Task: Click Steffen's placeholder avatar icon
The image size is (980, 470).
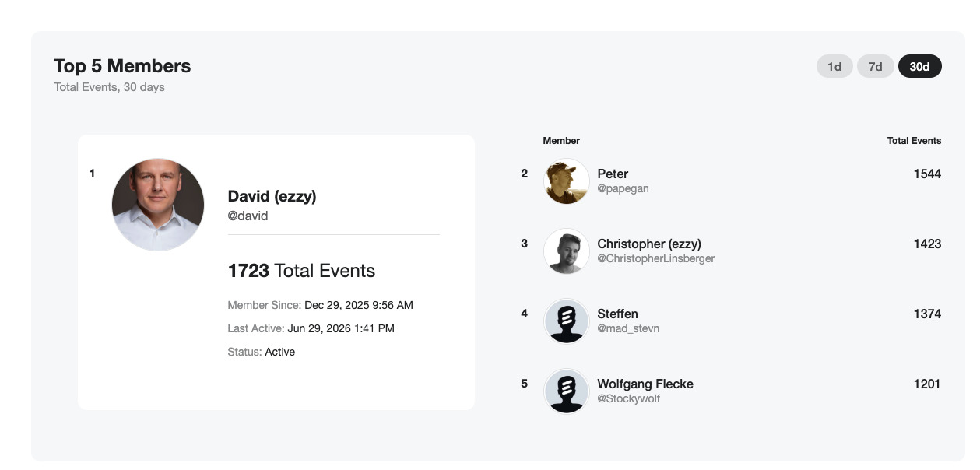Action: pyautogui.click(x=567, y=321)
